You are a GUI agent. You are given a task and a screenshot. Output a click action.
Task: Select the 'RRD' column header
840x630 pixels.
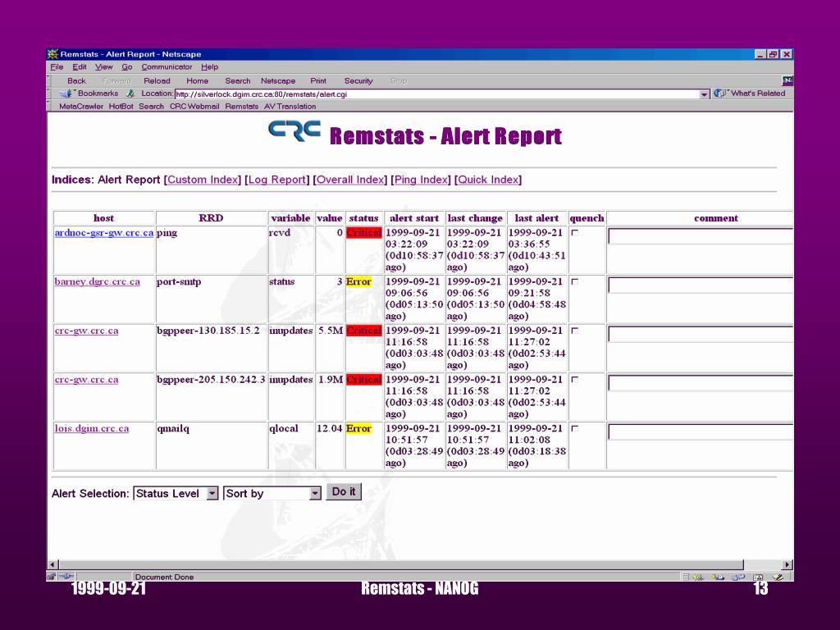pyautogui.click(x=211, y=218)
